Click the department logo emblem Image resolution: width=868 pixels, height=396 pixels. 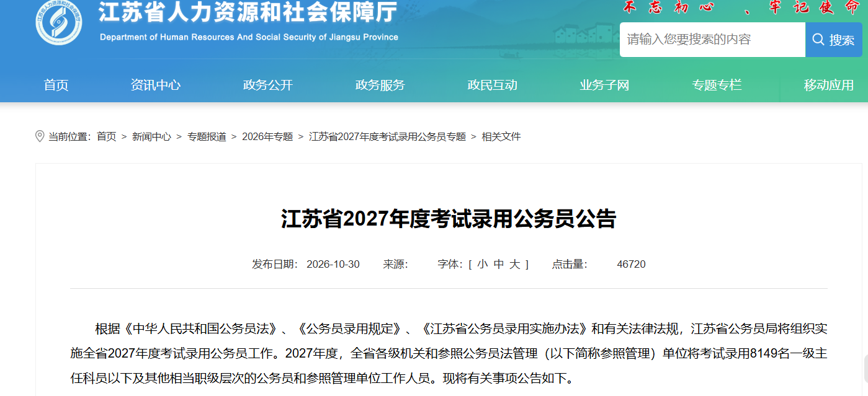pos(58,22)
